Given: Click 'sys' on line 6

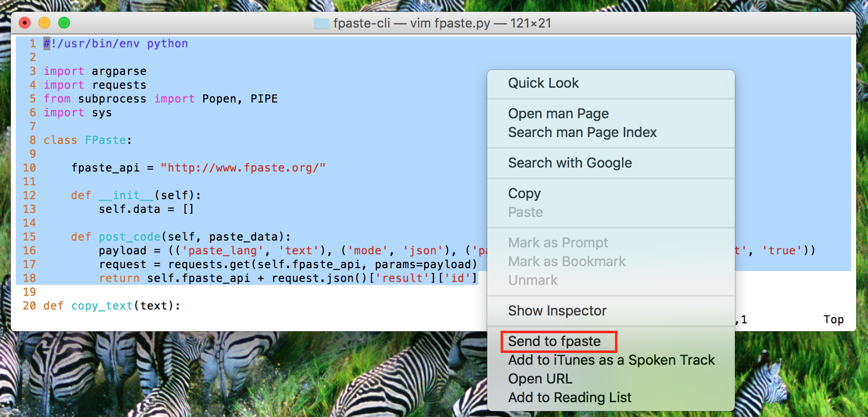Looking at the screenshot, I should coord(102,113).
